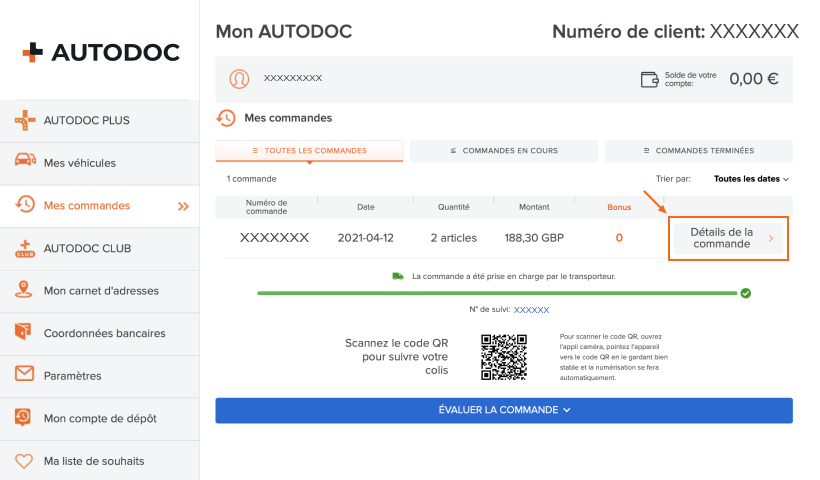Click the AUTODOC logo in sidebar
This screenshot has width=820, height=480.
click(x=100, y=52)
